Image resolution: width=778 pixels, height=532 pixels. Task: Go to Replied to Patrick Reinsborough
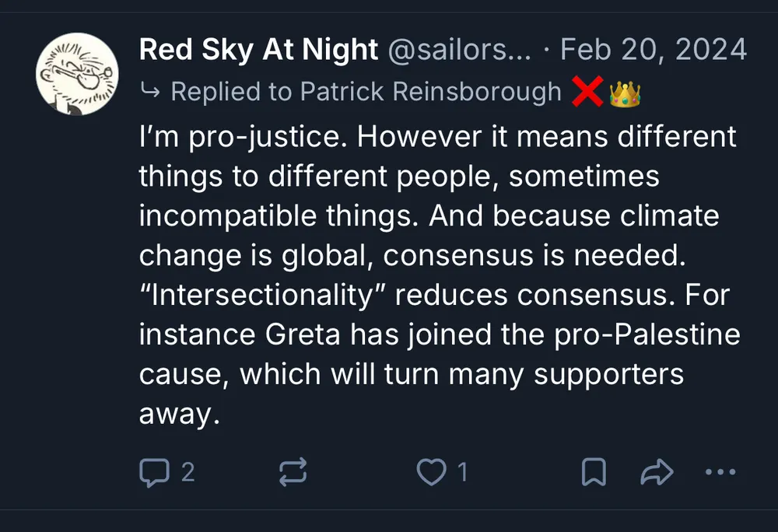coord(366,92)
